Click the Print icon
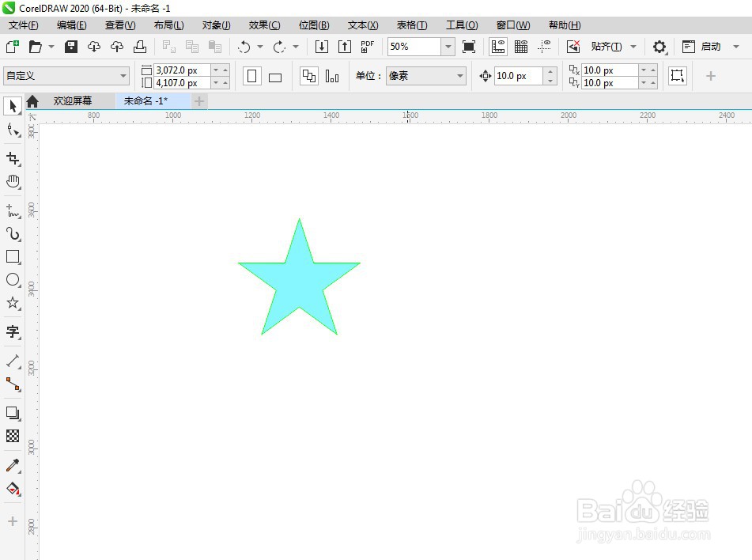752x560 pixels. pos(139,47)
